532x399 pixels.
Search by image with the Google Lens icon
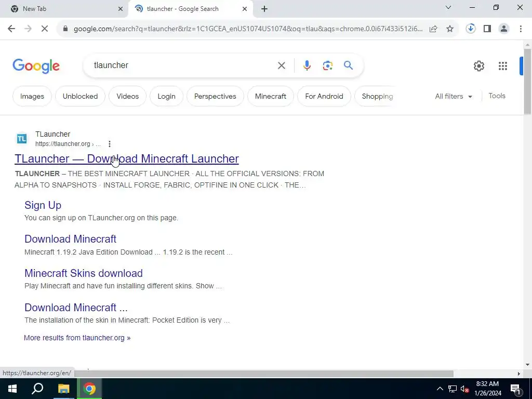click(x=327, y=65)
